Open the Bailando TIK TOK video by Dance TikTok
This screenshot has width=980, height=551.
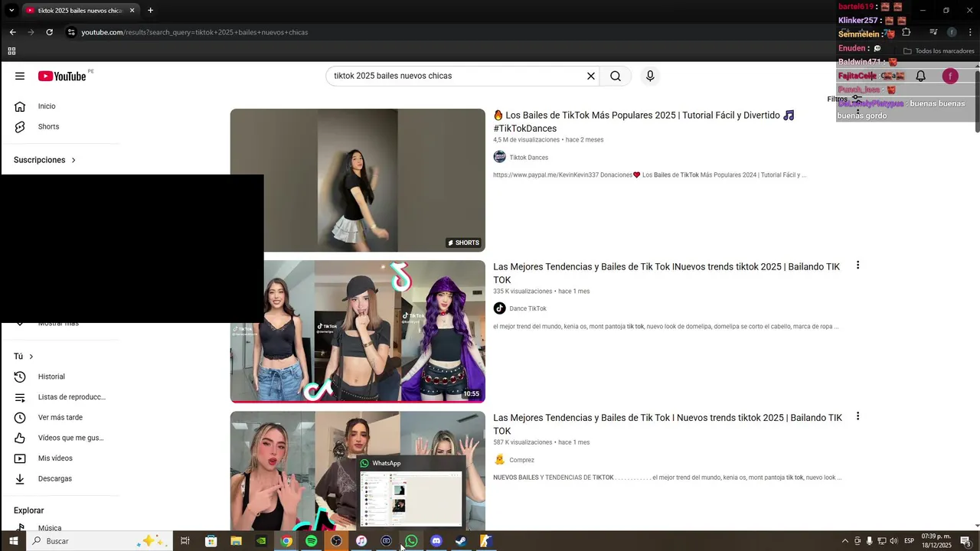(666, 273)
